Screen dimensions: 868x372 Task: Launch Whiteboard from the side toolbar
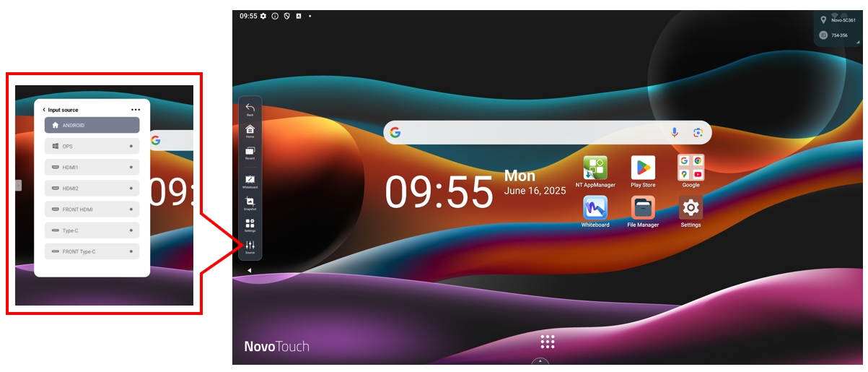tap(250, 181)
